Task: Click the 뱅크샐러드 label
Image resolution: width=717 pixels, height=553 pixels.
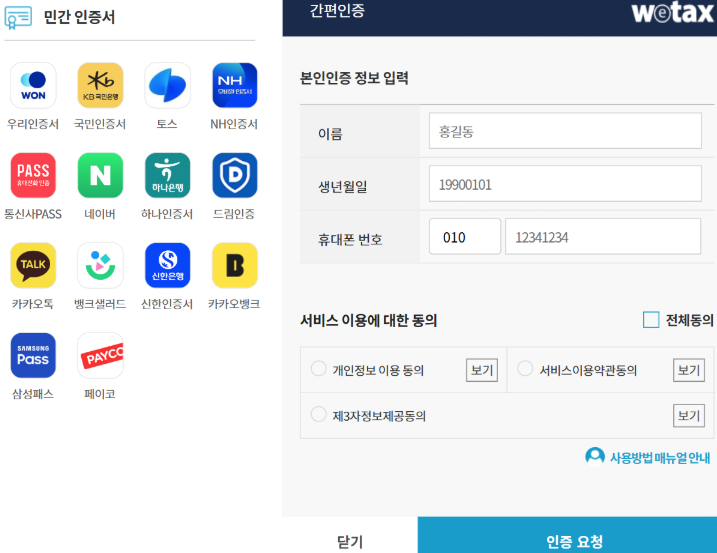Action: point(100,304)
